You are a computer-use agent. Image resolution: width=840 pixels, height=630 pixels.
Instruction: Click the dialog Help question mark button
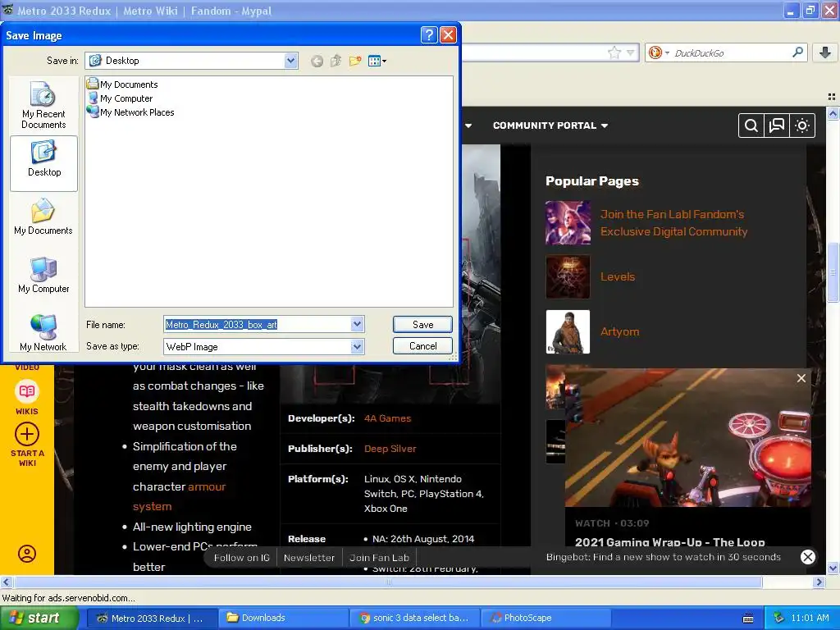pos(428,34)
